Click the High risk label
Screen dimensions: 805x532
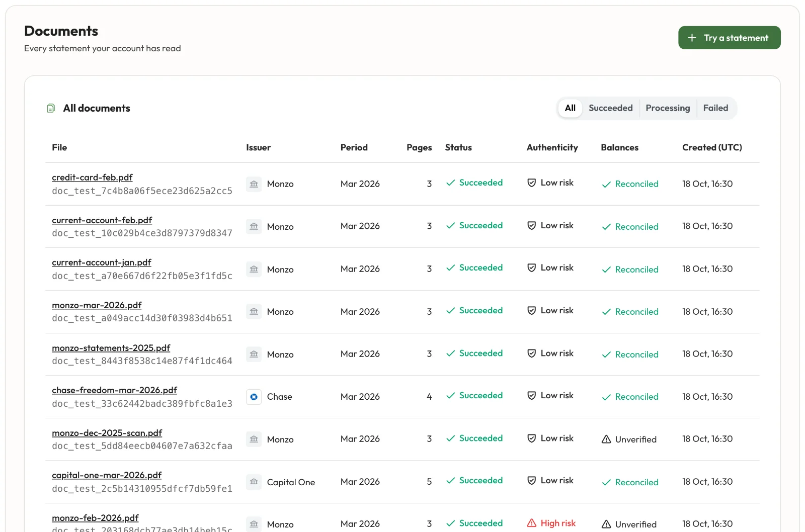tap(558, 523)
